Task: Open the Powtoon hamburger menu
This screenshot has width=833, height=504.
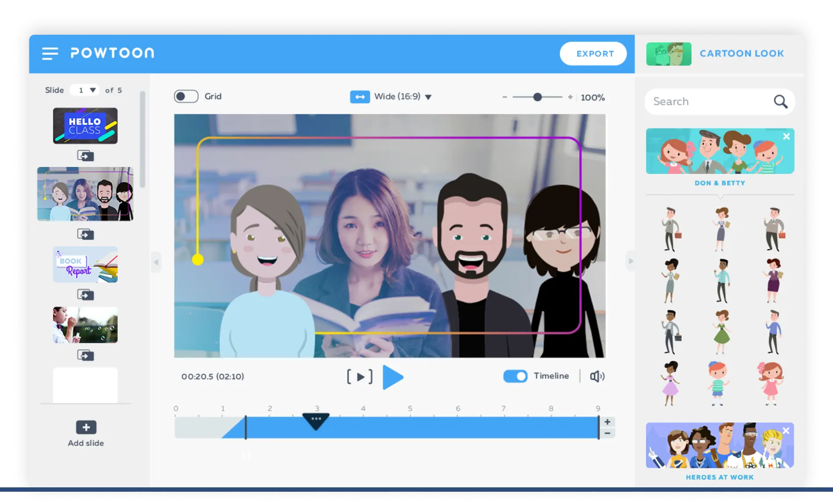Action: (x=50, y=53)
